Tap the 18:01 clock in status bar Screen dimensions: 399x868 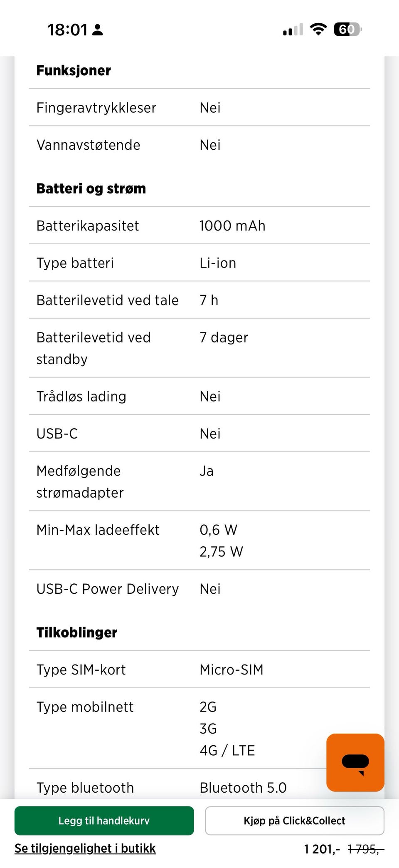67,30
